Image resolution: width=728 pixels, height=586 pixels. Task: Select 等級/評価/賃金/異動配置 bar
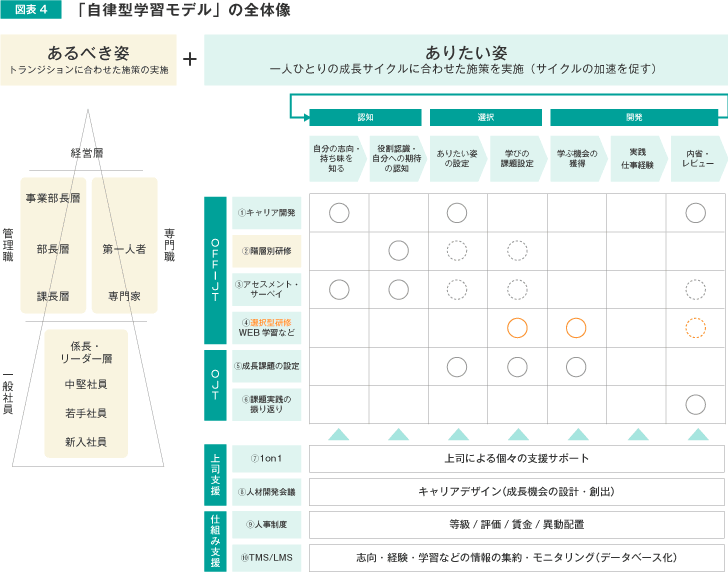[517, 525]
